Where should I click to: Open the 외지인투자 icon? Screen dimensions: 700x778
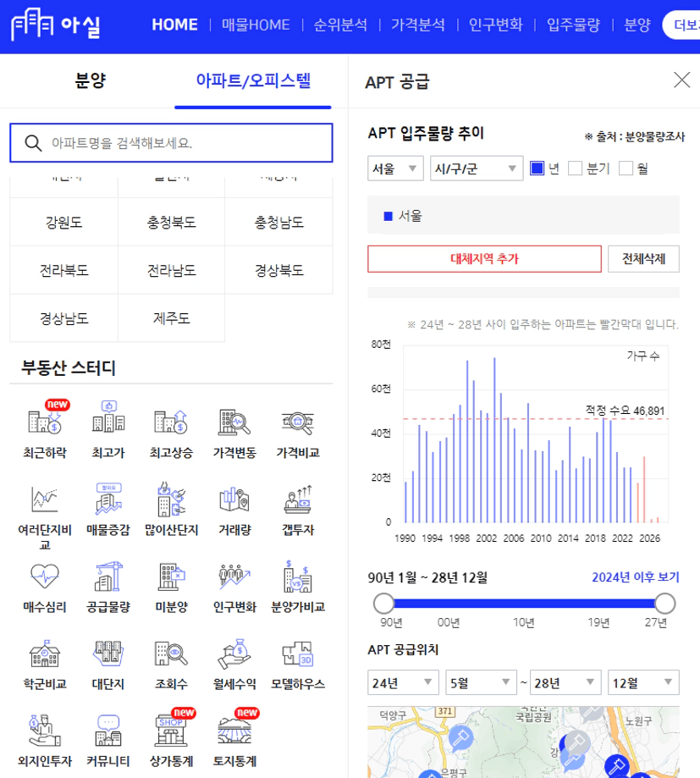(45, 731)
